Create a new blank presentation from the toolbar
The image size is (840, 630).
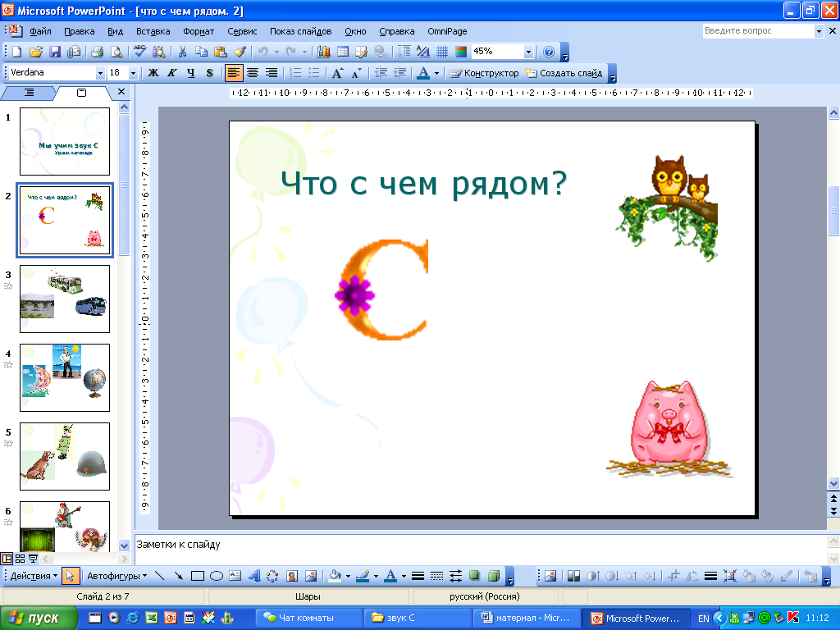point(17,52)
